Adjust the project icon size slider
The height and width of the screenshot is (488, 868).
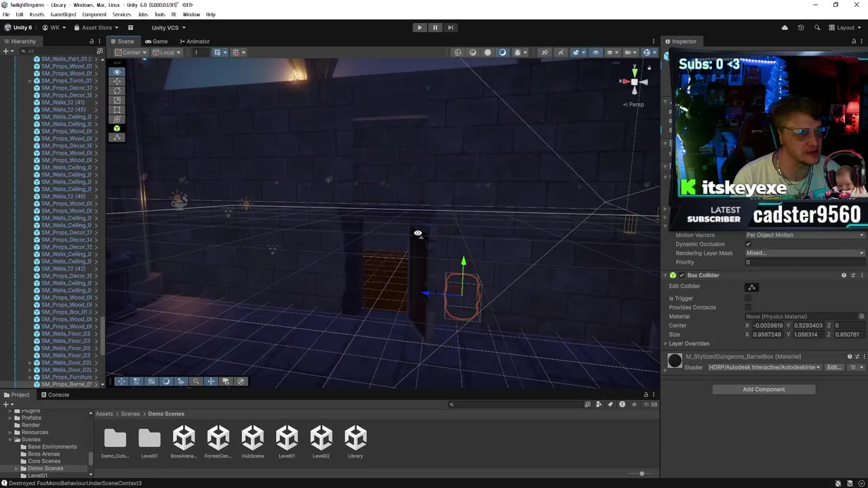click(x=641, y=474)
